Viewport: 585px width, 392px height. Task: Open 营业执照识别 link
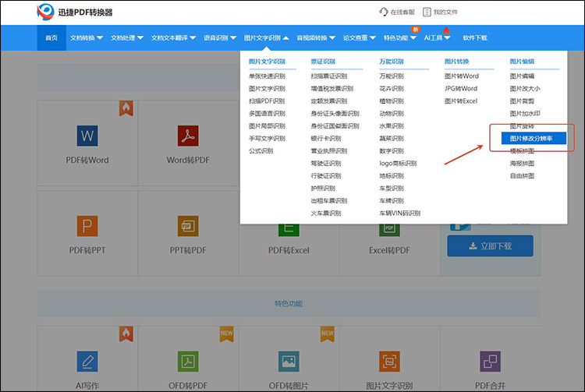coord(329,151)
